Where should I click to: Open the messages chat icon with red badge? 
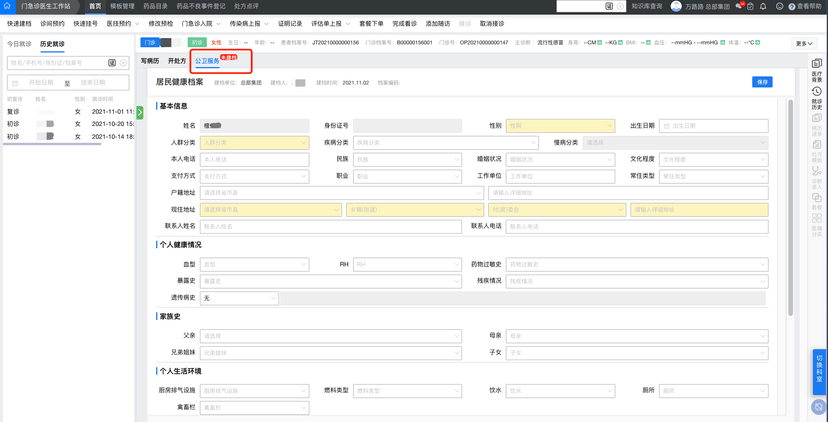pos(740,6)
